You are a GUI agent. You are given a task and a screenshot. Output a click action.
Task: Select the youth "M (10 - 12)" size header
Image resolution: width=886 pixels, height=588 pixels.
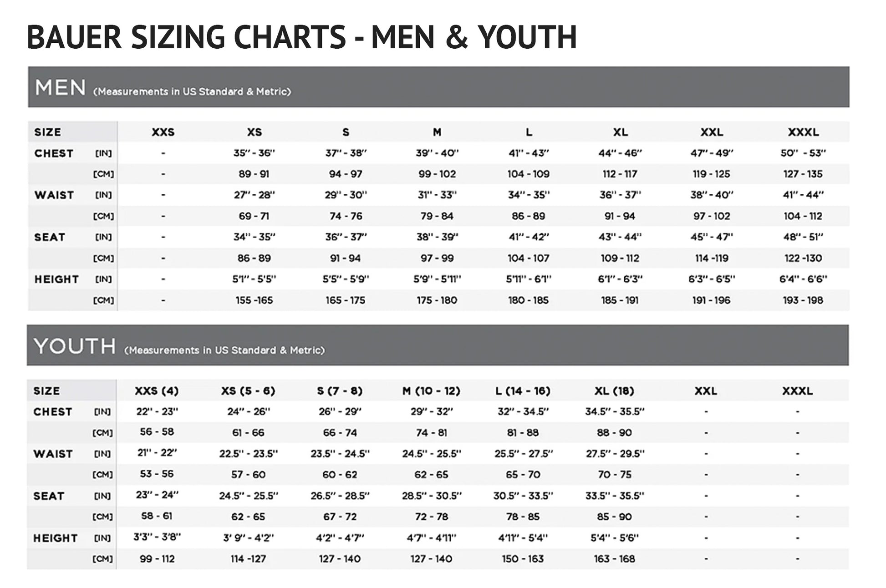tap(431, 391)
